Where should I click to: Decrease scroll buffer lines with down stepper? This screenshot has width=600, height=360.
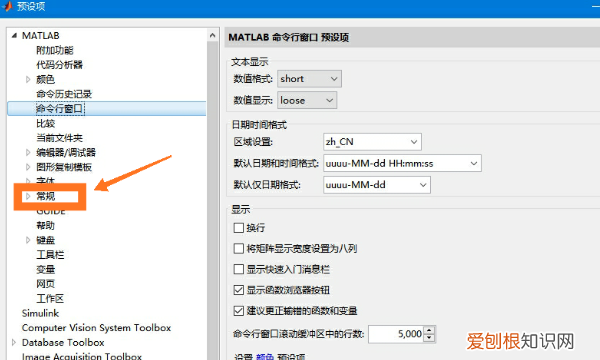pyautogui.click(x=429, y=338)
